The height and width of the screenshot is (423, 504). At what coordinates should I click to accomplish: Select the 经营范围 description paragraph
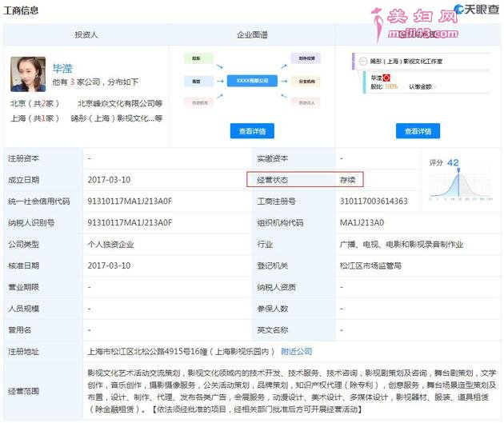(x=291, y=391)
